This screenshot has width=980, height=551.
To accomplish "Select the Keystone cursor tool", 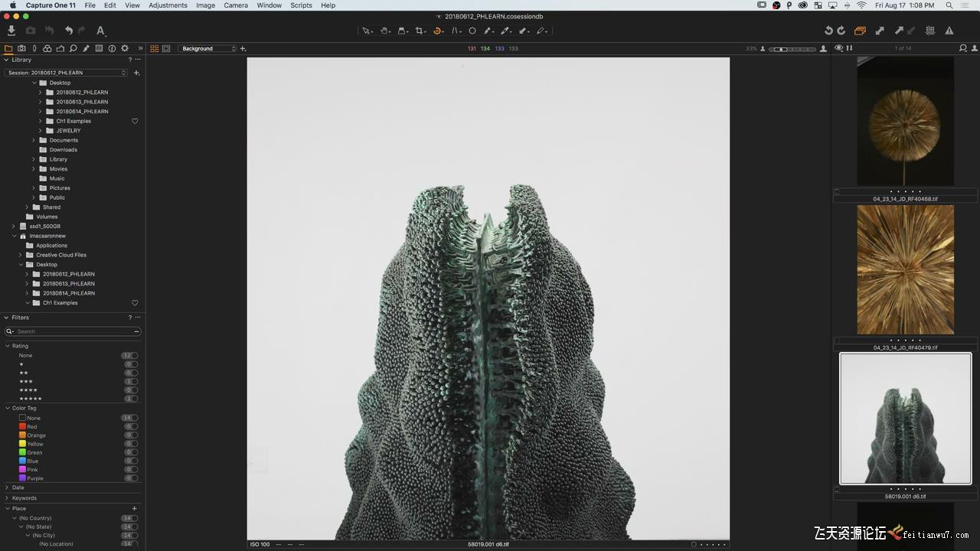I will pyautogui.click(x=456, y=31).
